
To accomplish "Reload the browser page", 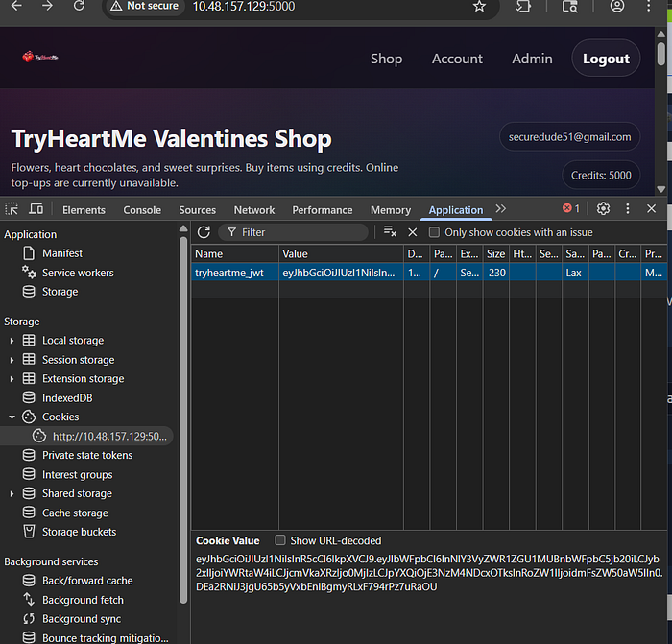I will coord(79,6).
